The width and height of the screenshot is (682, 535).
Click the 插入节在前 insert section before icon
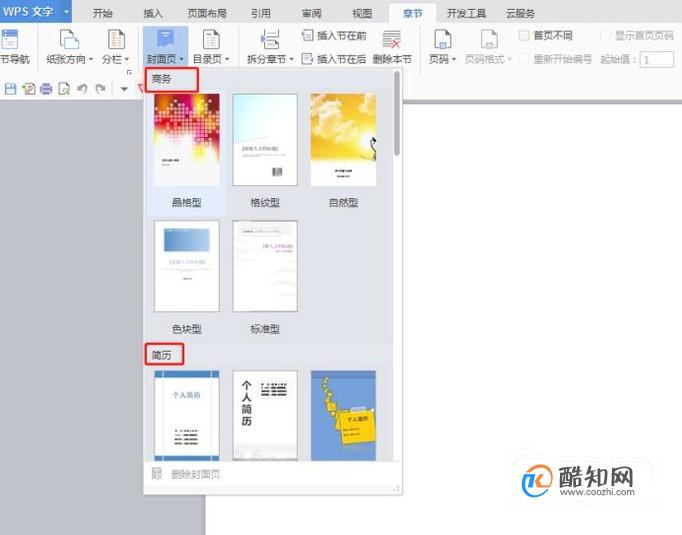[x=308, y=35]
